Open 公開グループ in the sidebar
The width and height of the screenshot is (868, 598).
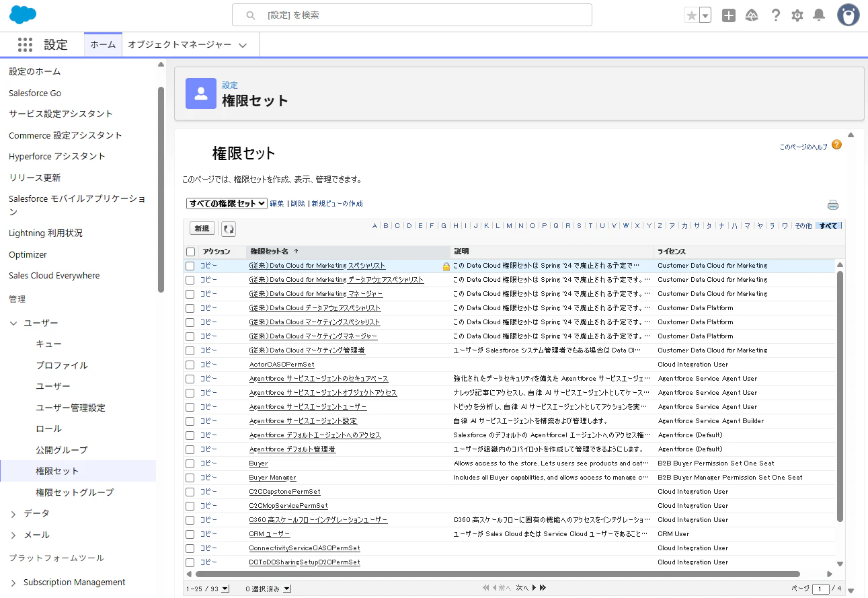tap(62, 450)
